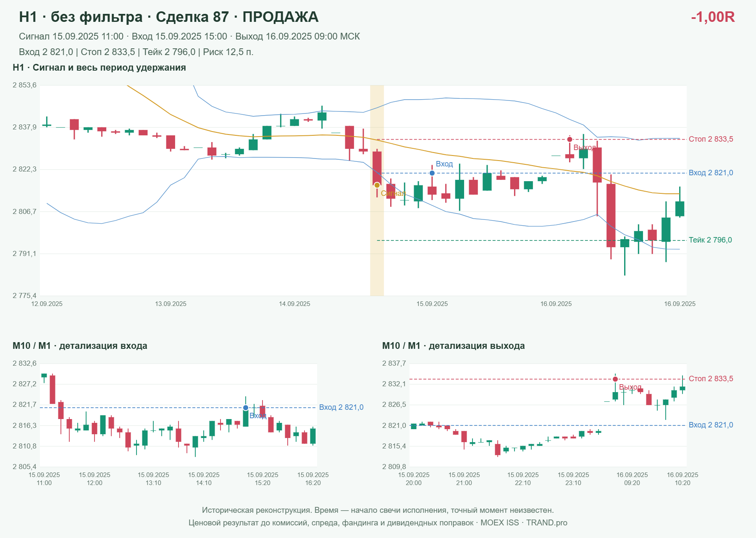
Task: Select the -1,00R result value
Action: (713, 17)
